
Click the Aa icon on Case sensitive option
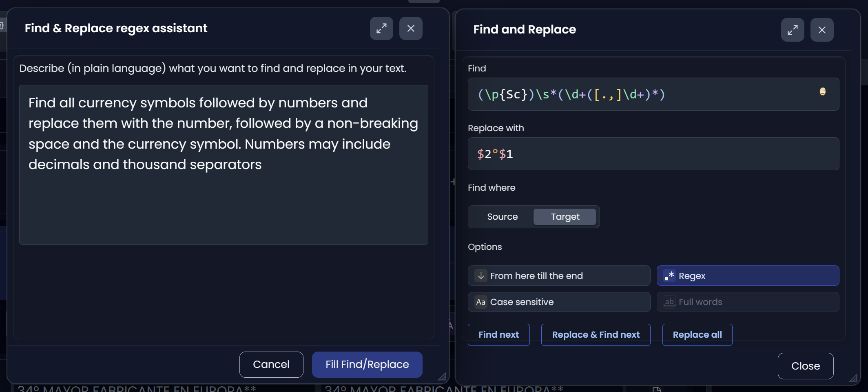(480, 302)
